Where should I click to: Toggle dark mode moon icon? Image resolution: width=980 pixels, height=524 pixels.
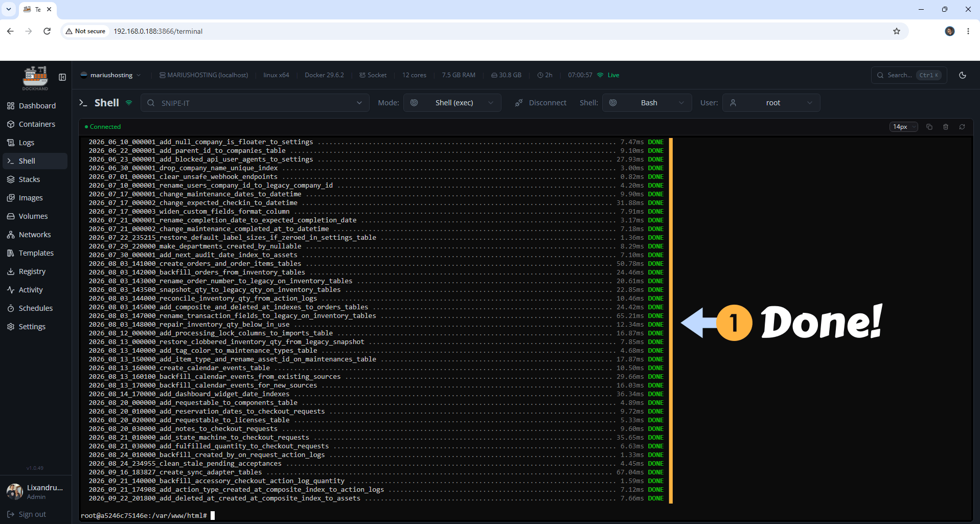point(963,75)
